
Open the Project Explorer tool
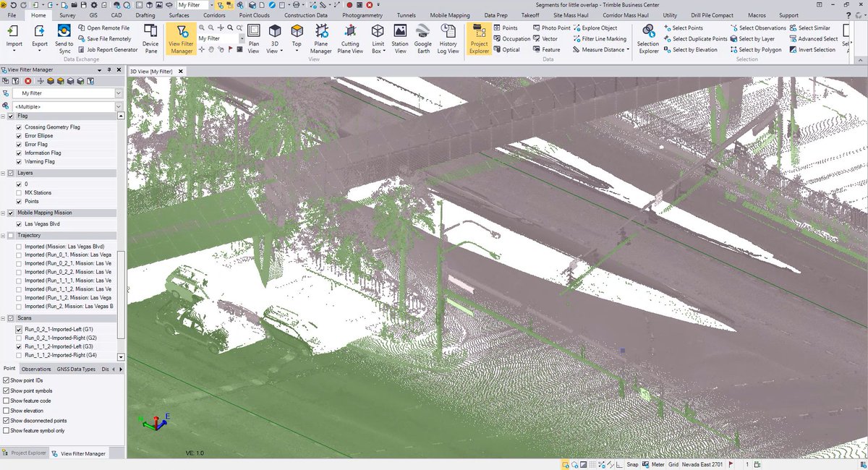[480, 38]
